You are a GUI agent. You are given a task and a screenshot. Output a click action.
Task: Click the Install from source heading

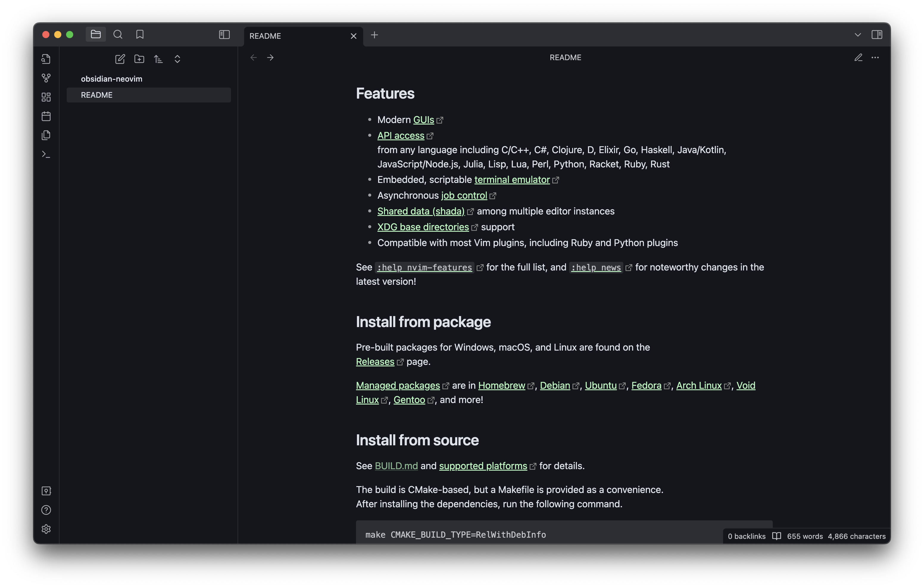click(x=417, y=440)
